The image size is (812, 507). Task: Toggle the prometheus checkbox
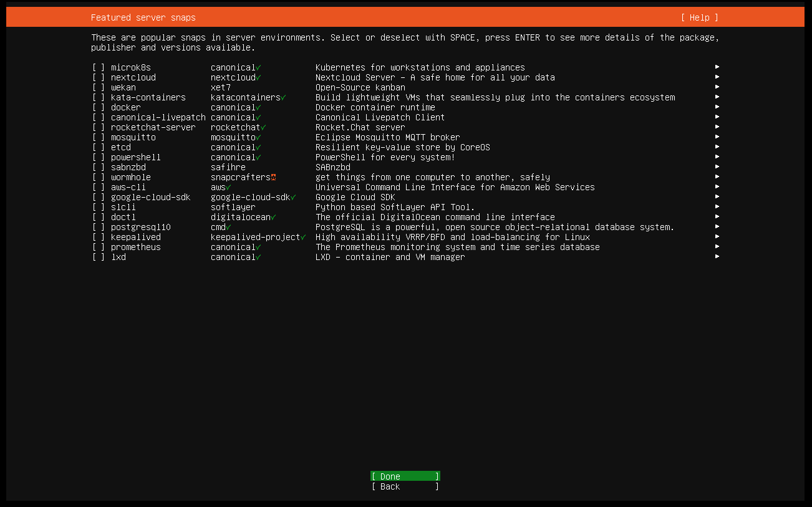pyautogui.click(x=99, y=247)
